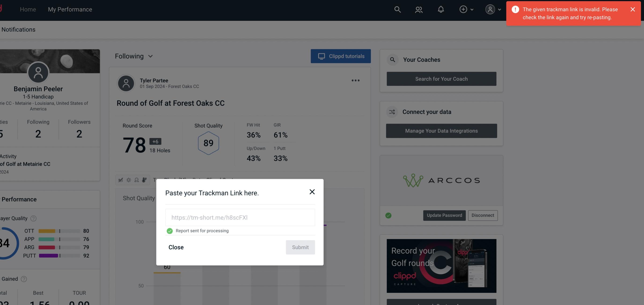Click the Close button on Trackman dialog
Viewport: 644px width, 305px height.
tap(176, 247)
